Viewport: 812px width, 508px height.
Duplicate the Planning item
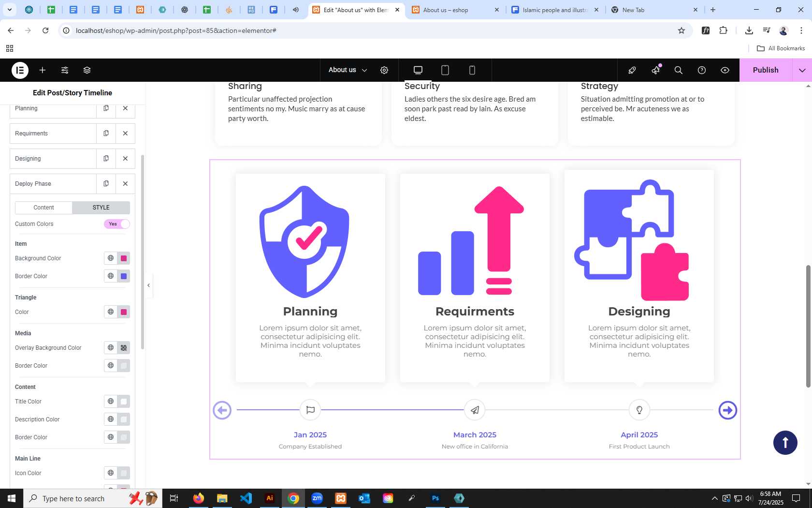click(x=106, y=108)
